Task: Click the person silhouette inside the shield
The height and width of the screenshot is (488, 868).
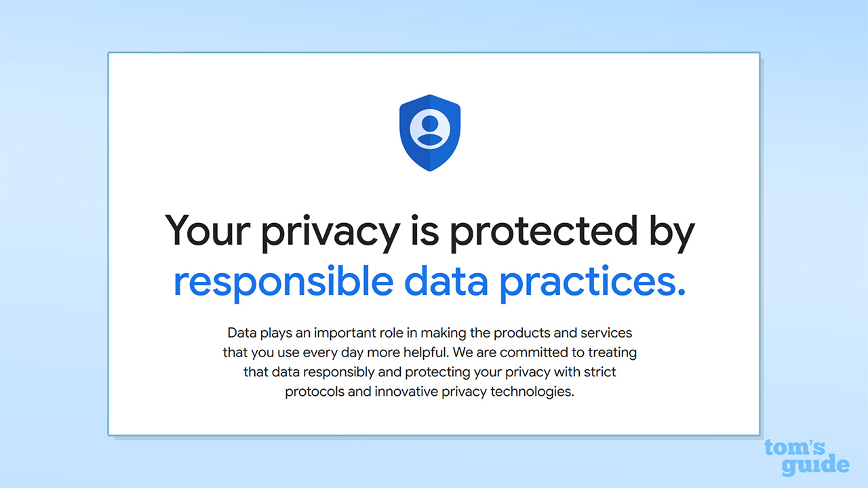Action: (430, 127)
